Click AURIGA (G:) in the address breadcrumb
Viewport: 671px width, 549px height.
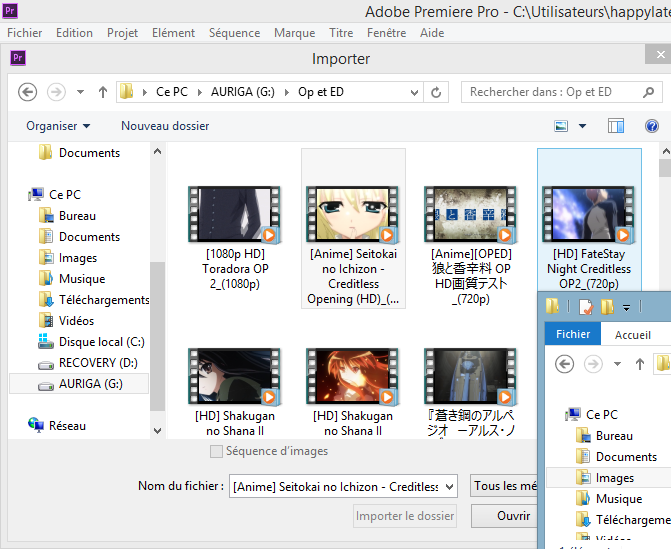point(243,92)
